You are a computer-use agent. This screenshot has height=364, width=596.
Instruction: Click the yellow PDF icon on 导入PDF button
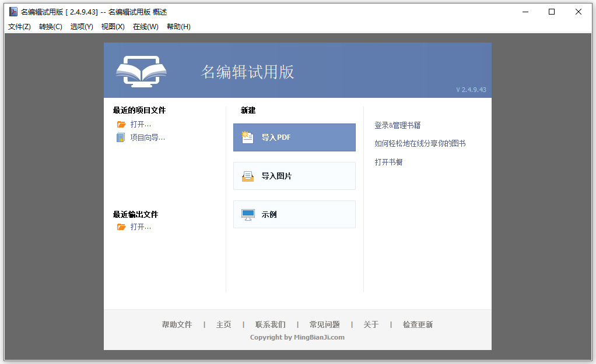(248, 137)
